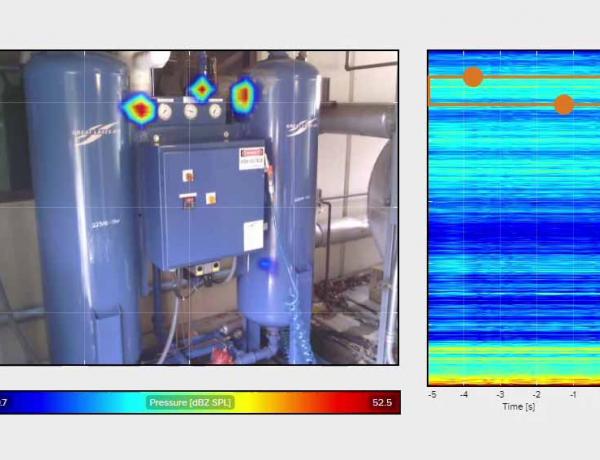Click the Time [s] axis label
Image resolution: width=600 pixels, height=460 pixels.
517,407
